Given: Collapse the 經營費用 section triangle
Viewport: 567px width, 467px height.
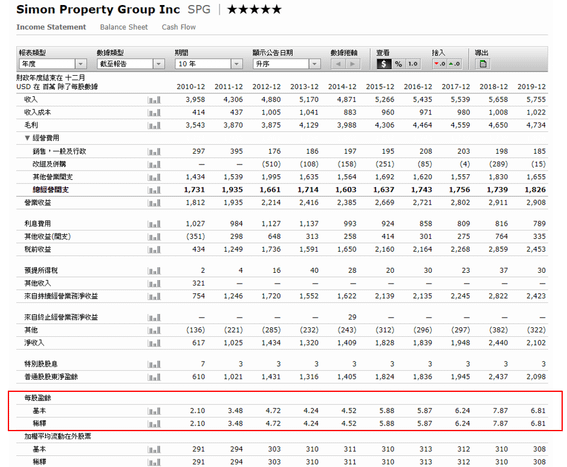Looking at the screenshot, I should click(x=27, y=138).
